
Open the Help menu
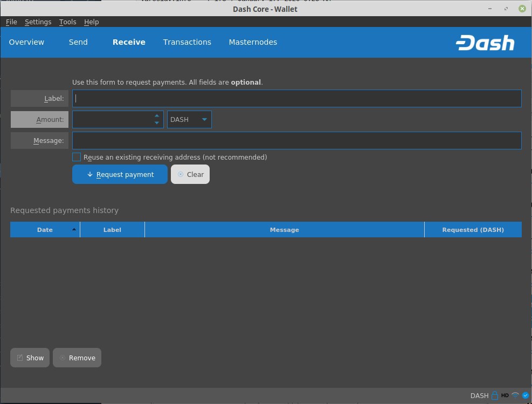click(91, 22)
